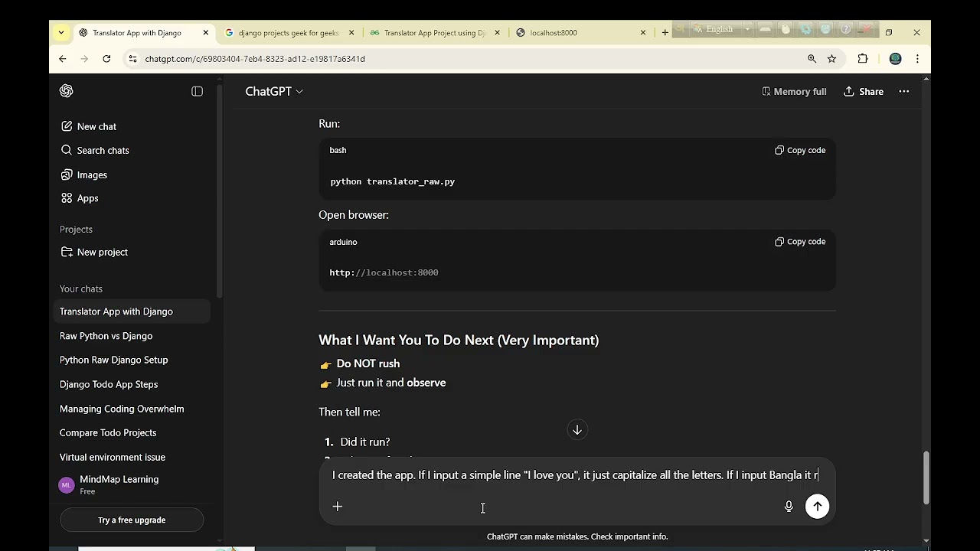Copy code from the arduino block
This screenshot has height=551, width=980.
click(800, 242)
